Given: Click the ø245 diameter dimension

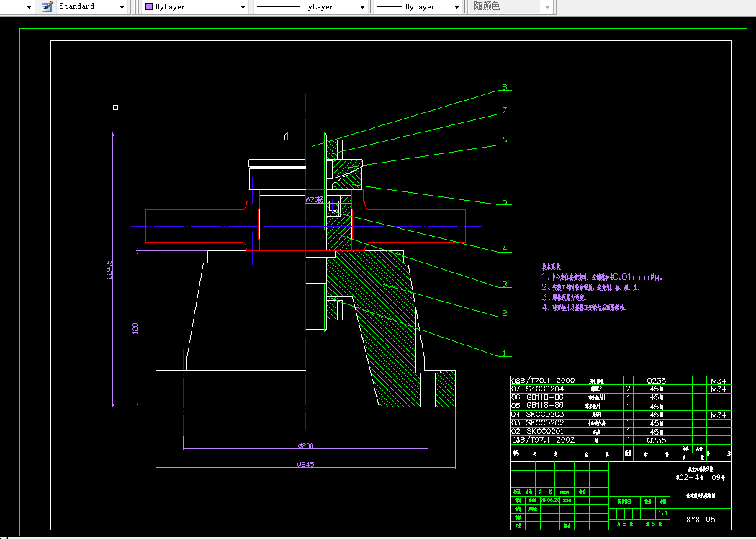Looking at the screenshot, I should pos(305,465).
